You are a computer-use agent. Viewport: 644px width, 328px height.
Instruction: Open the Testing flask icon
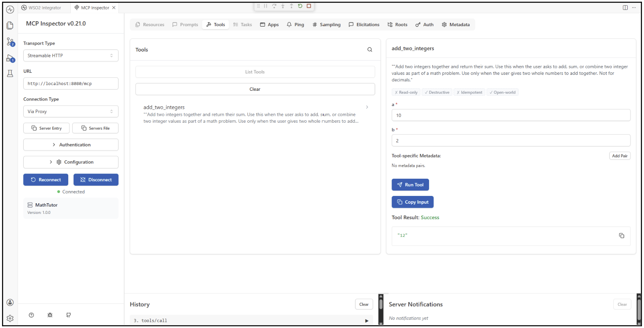10,74
